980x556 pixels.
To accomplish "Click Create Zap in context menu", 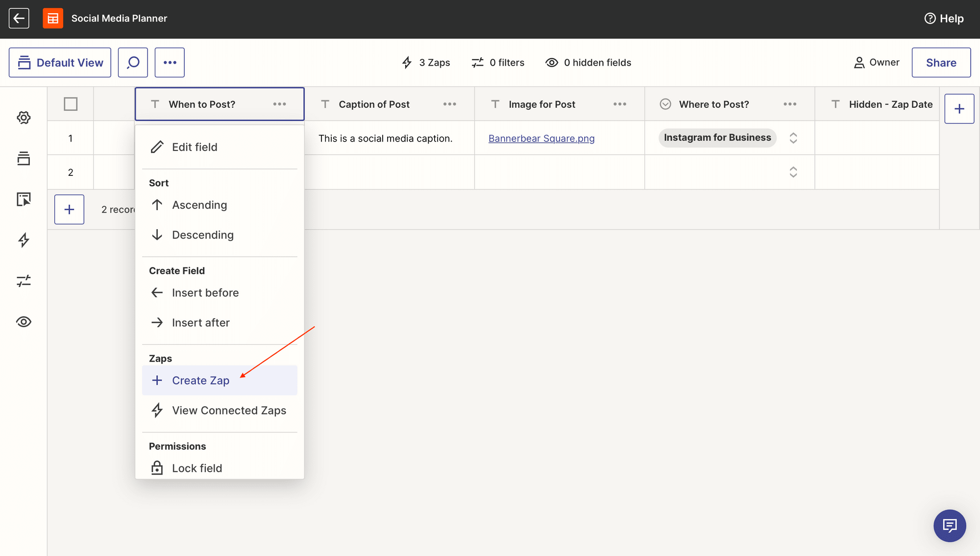I will click(200, 380).
